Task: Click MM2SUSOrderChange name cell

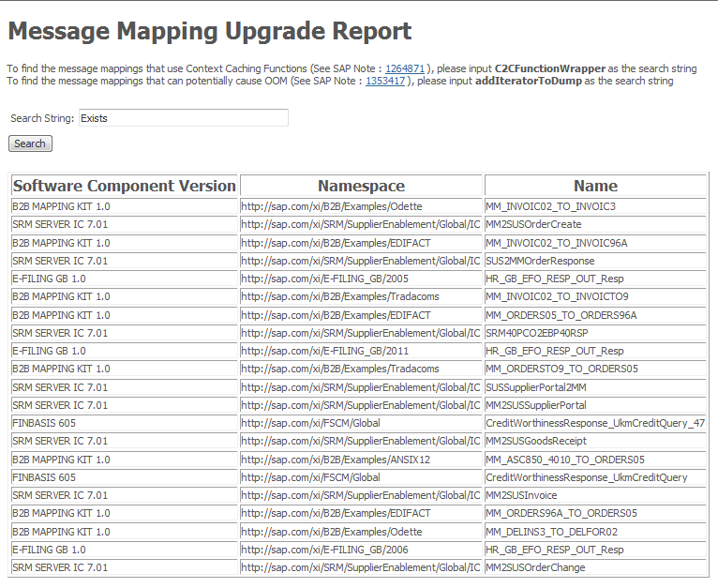Action: point(595,567)
